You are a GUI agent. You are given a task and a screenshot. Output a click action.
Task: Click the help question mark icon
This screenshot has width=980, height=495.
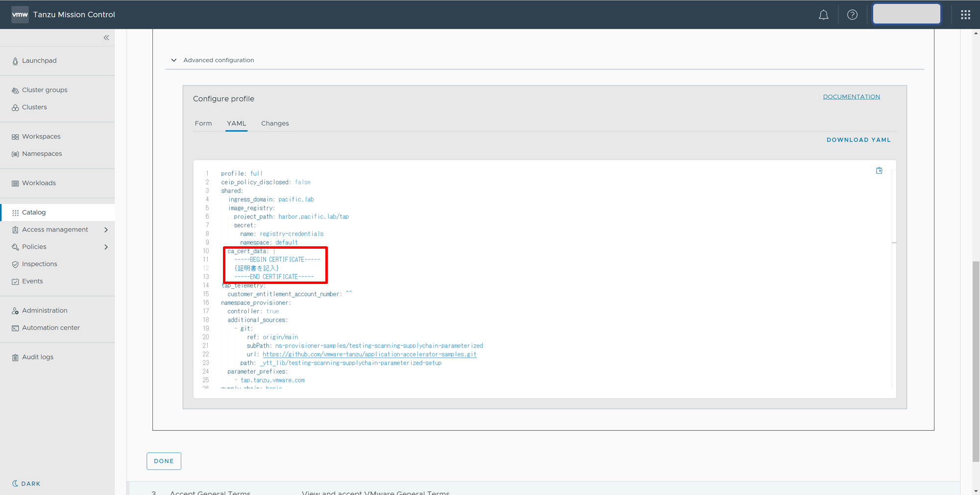tap(852, 15)
